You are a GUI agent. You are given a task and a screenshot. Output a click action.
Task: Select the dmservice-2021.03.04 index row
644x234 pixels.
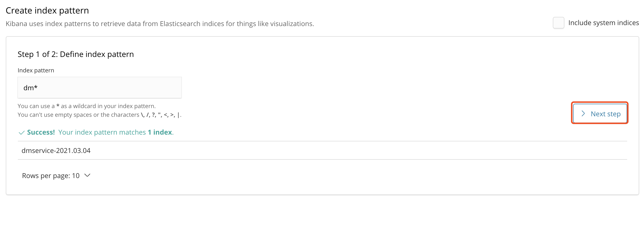point(322,151)
